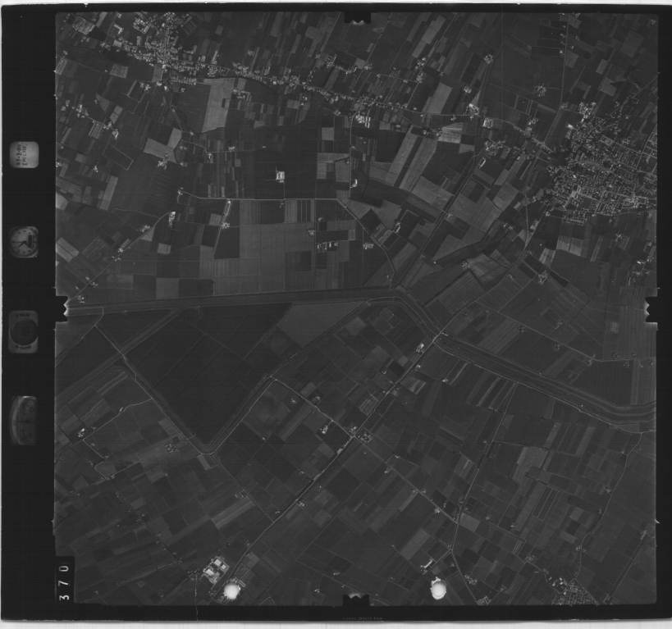
Task: Click the frame number 370
Action: [65, 582]
